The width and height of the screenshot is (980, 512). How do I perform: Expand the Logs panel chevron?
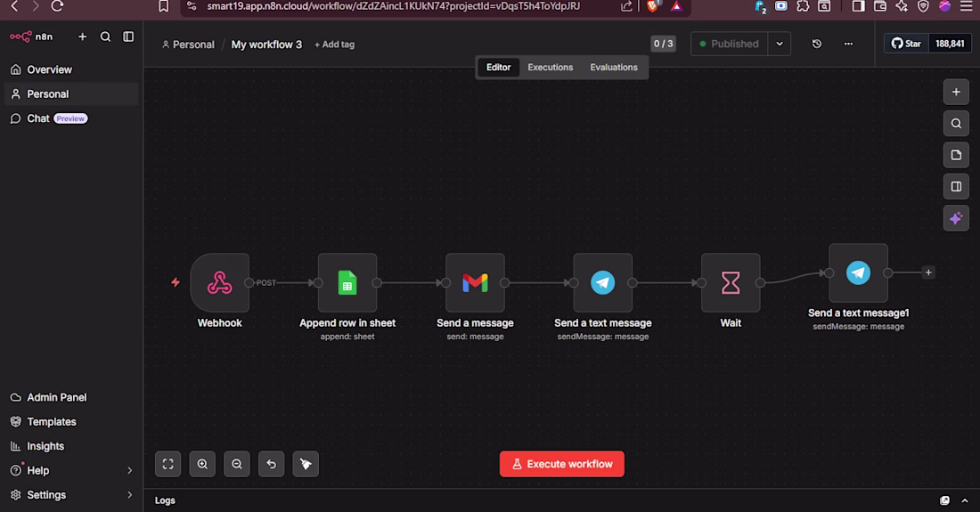point(965,500)
